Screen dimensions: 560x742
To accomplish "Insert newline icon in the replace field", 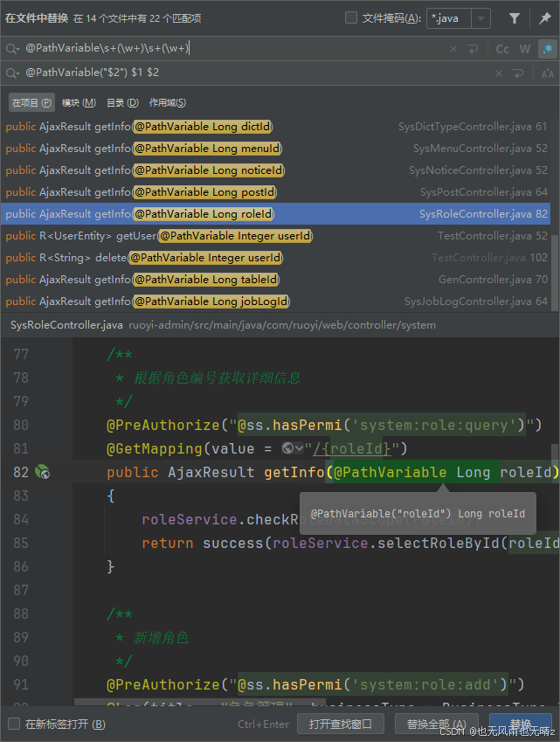I will [519, 73].
